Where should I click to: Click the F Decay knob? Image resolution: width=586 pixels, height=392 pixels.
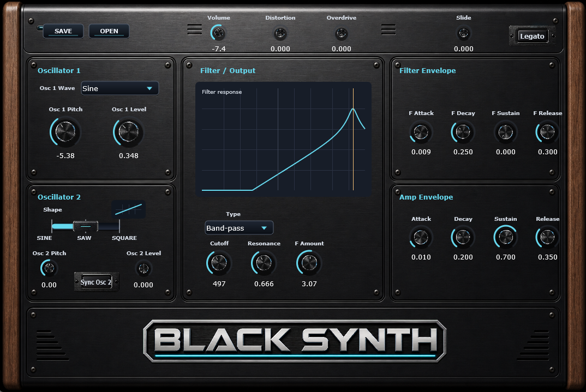(x=463, y=132)
